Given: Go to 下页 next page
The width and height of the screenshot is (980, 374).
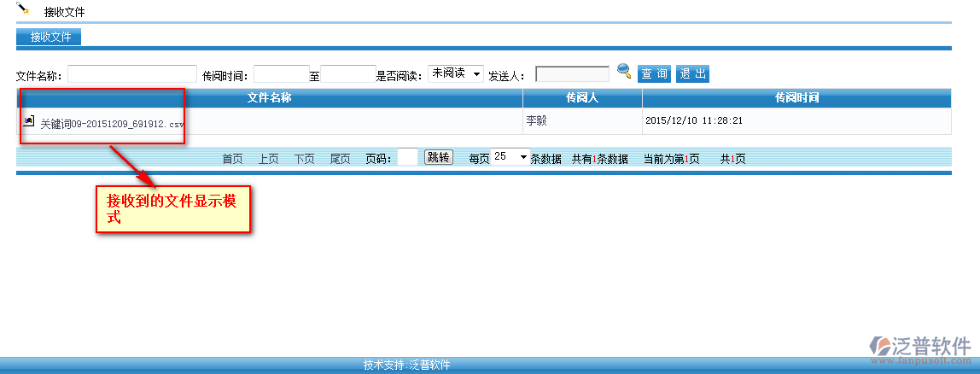Looking at the screenshot, I should click(x=305, y=159).
